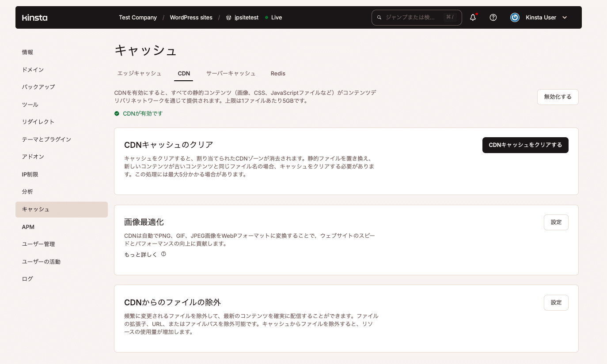
Task: Click the green CDN enabled checkmark icon
Action: [117, 113]
